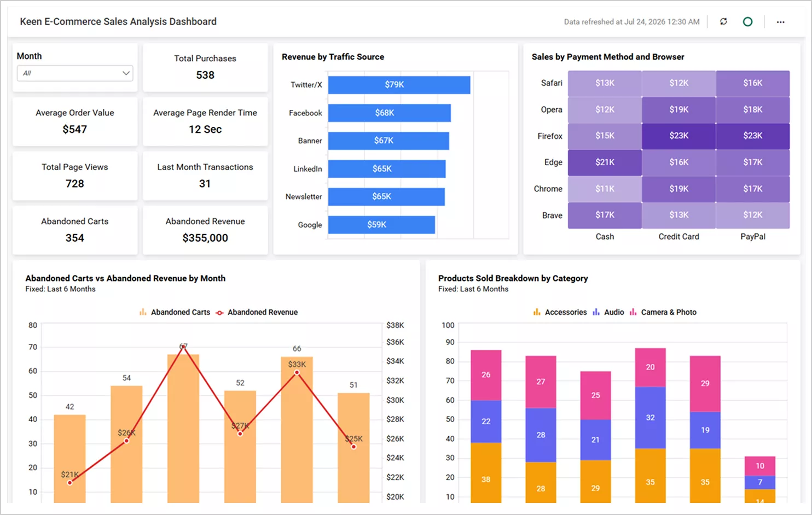Click the $21K revenue line point
This screenshot has width=812, height=515.
pyautogui.click(x=69, y=483)
